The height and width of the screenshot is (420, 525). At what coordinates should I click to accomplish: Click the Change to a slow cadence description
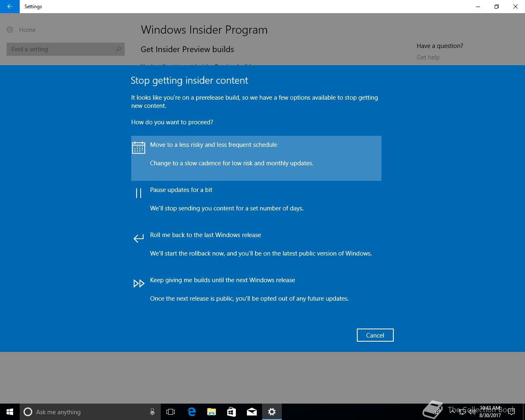232,163
